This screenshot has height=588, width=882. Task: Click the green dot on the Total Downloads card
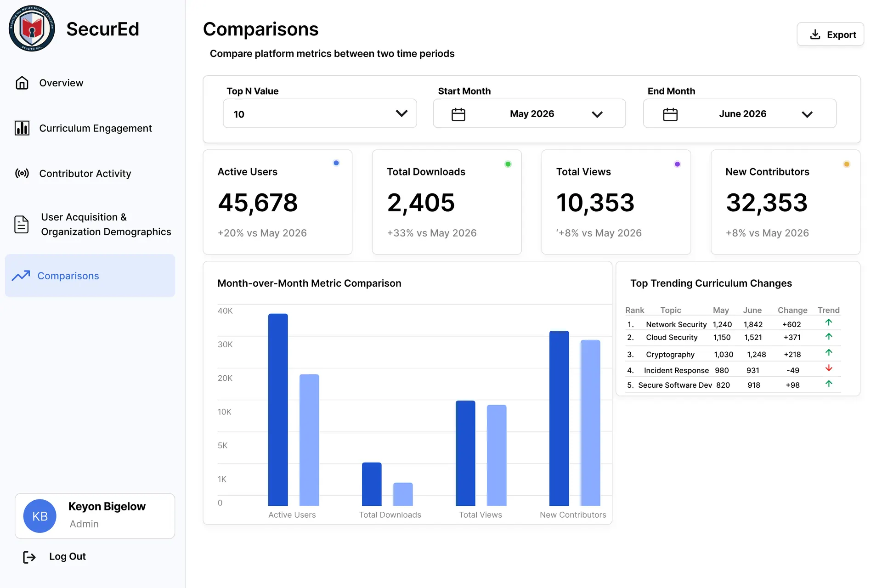tap(508, 164)
